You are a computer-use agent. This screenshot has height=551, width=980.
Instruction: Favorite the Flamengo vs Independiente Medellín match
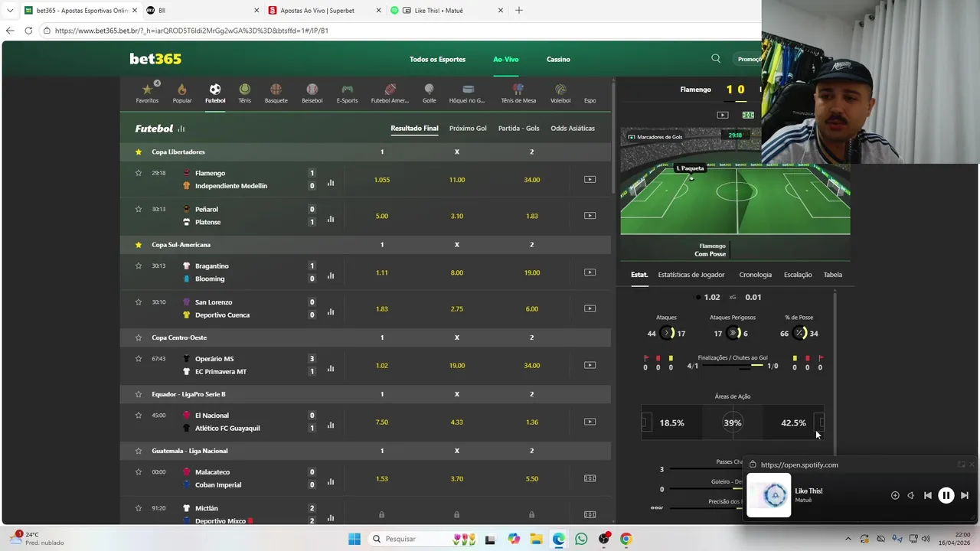[139, 173]
